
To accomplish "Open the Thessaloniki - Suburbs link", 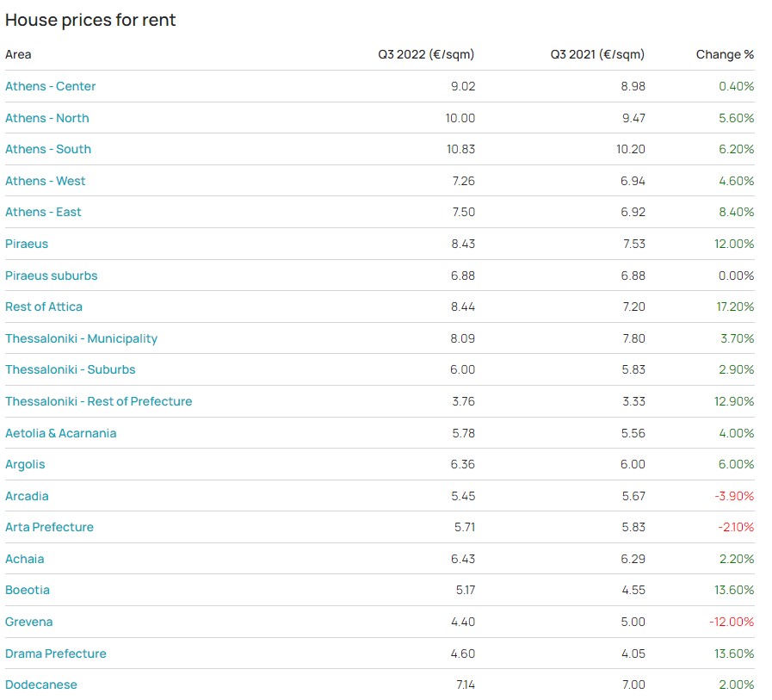I will click(x=71, y=369).
